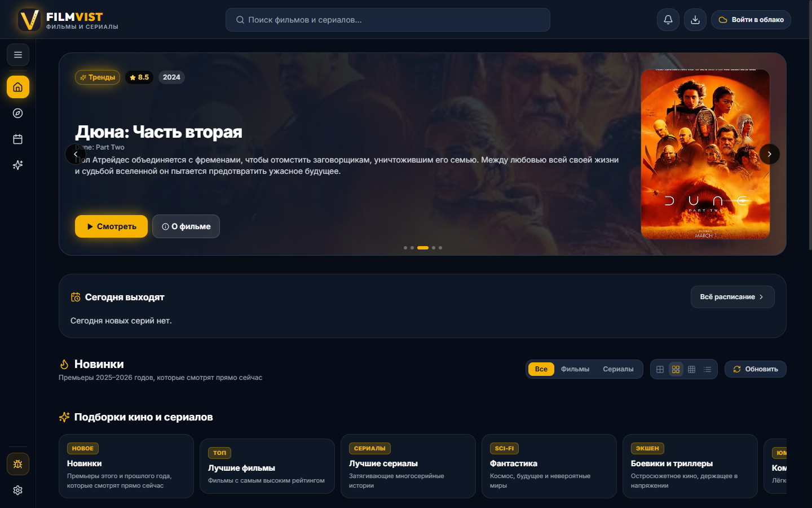Screen dimensions: 812x508
Task: Jump to fourth carousel dot
Action: (434, 248)
